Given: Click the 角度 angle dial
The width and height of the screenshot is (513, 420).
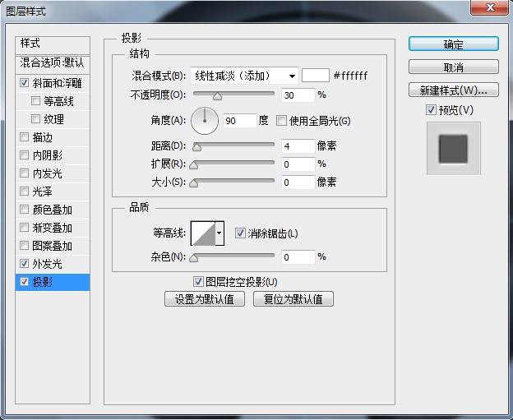Looking at the screenshot, I should [205, 121].
